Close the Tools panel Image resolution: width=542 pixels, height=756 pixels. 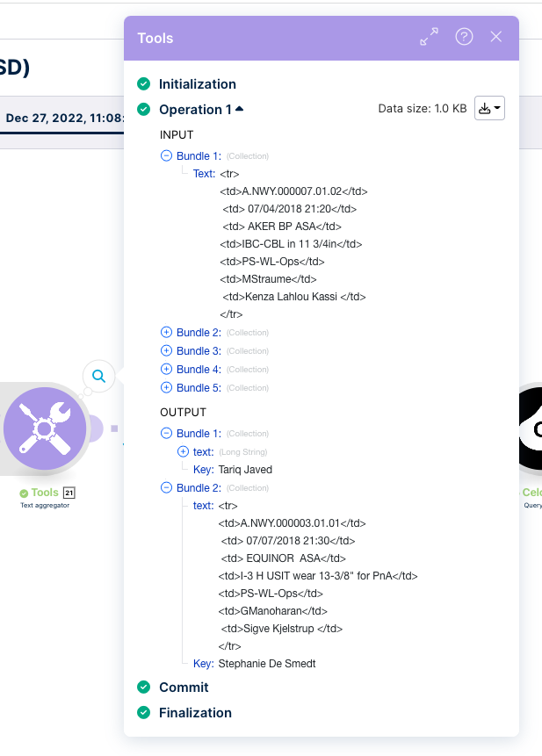(x=496, y=37)
